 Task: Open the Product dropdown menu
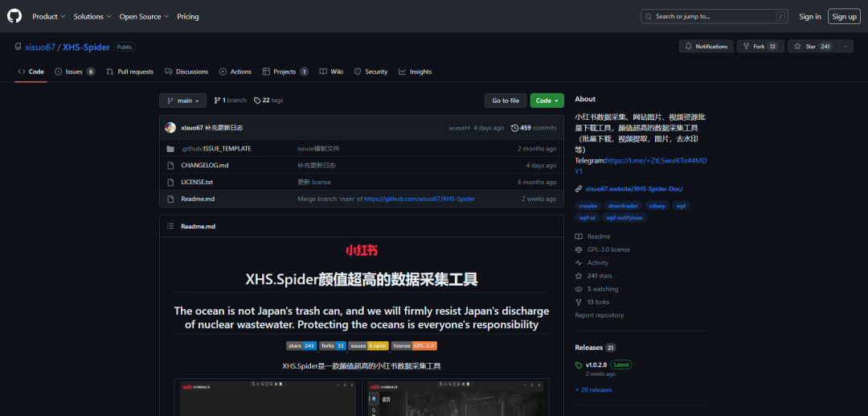point(49,17)
